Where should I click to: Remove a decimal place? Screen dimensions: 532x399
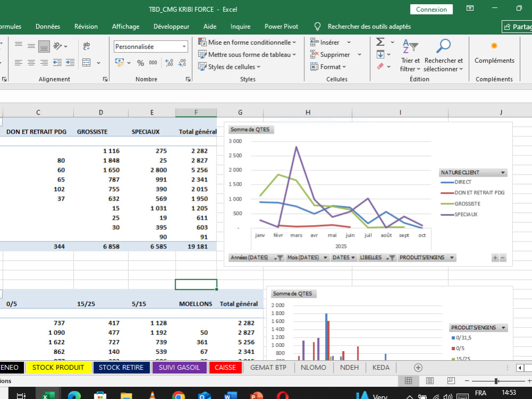coord(182,63)
